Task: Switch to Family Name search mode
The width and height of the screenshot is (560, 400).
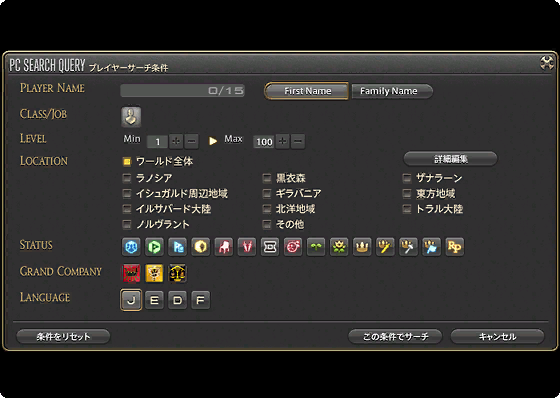Action: click(392, 91)
